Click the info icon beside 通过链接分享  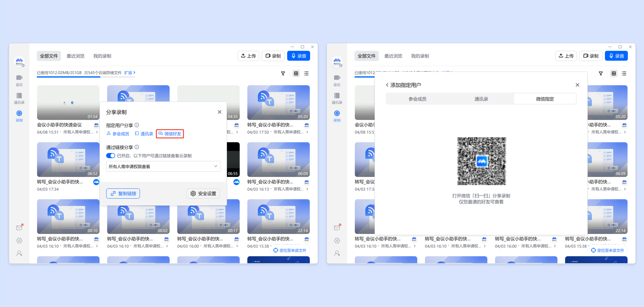(x=137, y=147)
